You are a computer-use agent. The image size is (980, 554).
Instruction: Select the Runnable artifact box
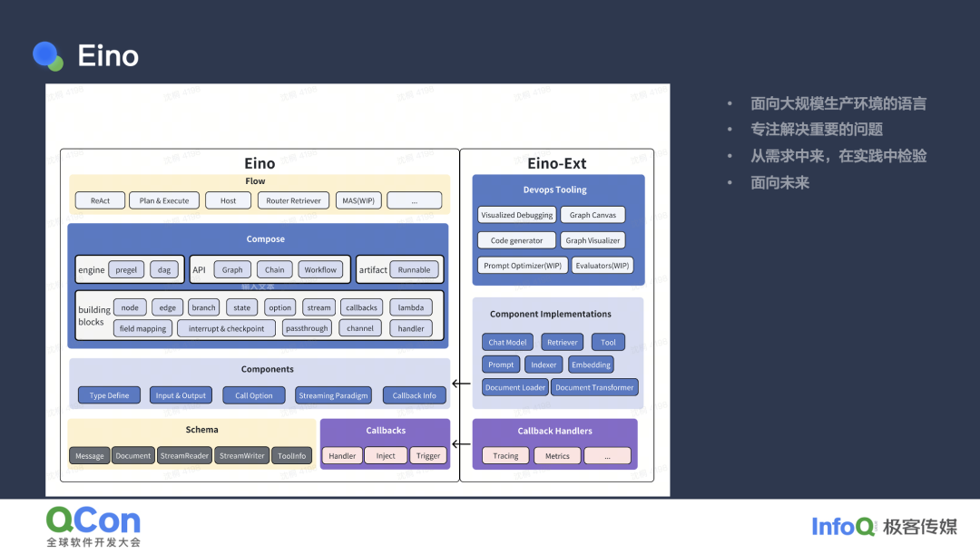click(x=415, y=270)
